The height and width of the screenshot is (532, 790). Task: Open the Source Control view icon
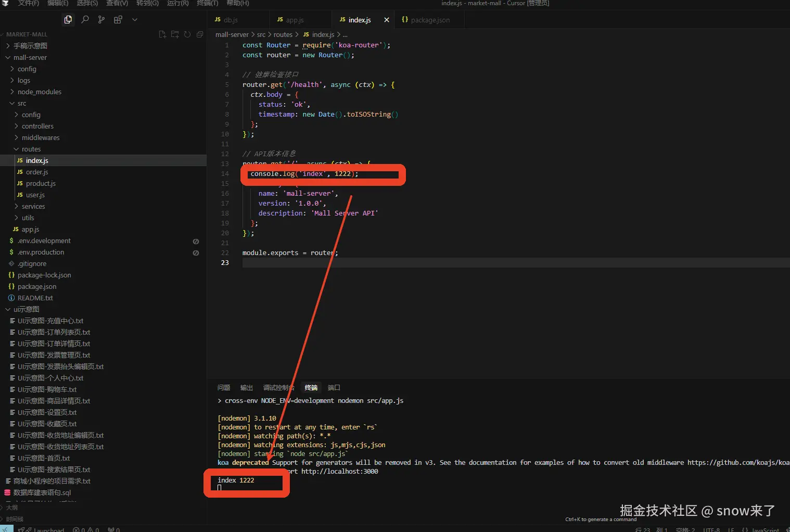[101, 20]
